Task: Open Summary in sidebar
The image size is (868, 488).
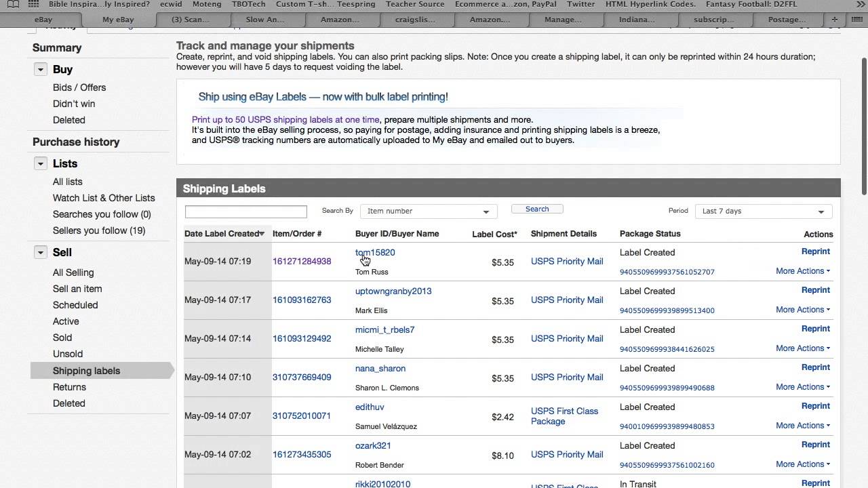Action: pyautogui.click(x=57, y=48)
